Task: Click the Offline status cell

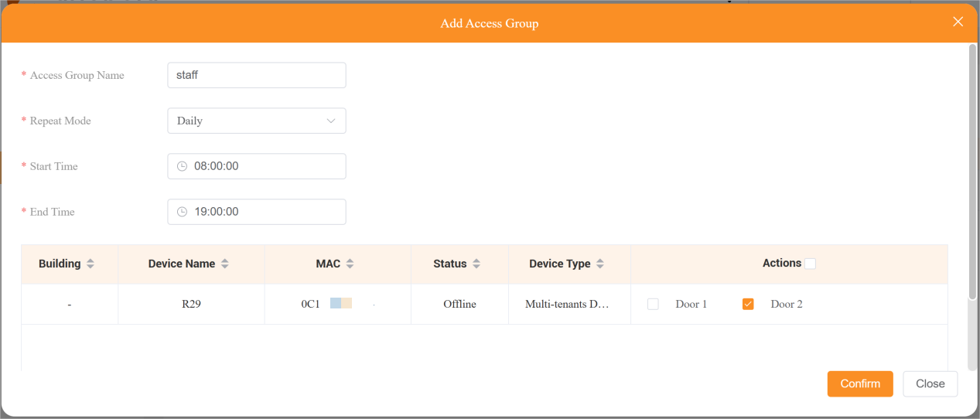Action: (459, 304)
